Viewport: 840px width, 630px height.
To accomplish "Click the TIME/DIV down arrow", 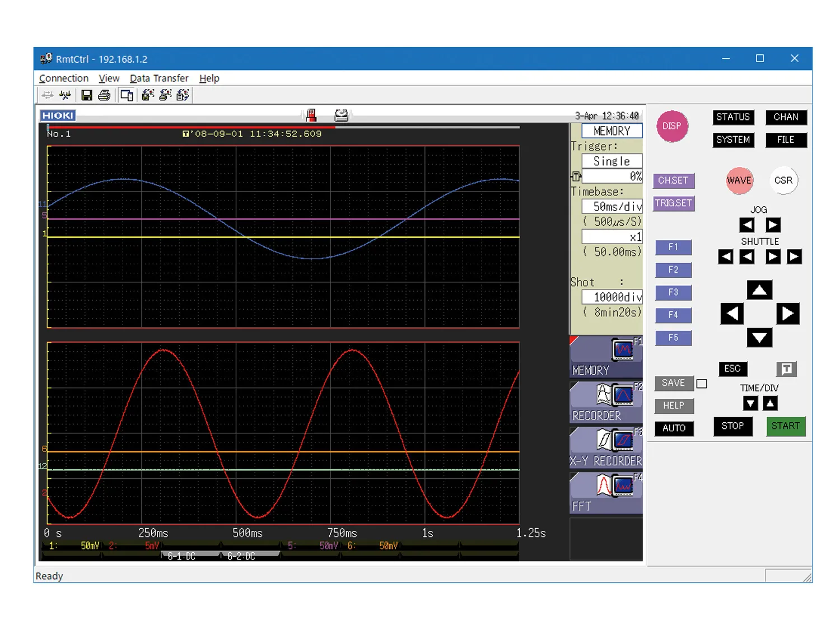I will [750, 403].
